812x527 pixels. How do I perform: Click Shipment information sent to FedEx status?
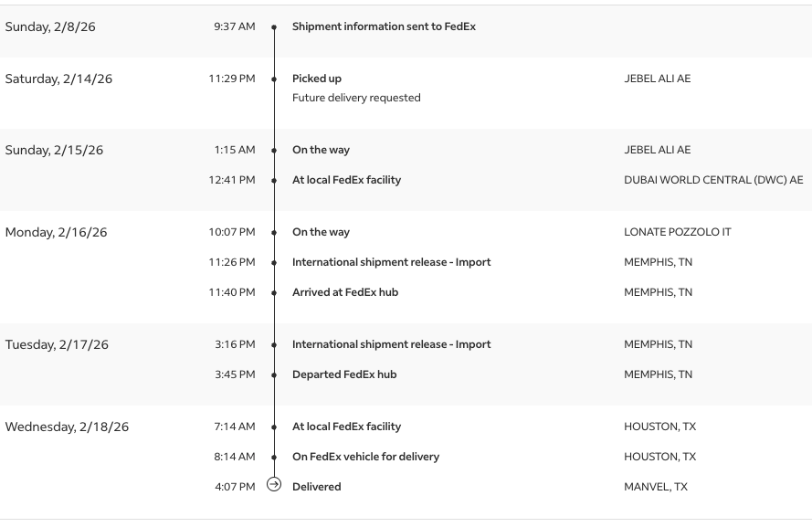[x=384, y=26]
